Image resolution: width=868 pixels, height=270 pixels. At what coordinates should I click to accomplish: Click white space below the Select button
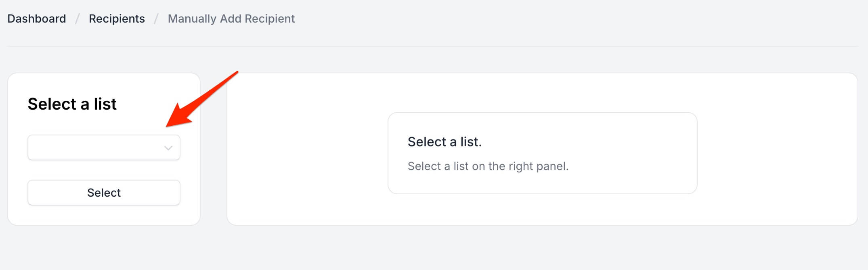point(104,215)
